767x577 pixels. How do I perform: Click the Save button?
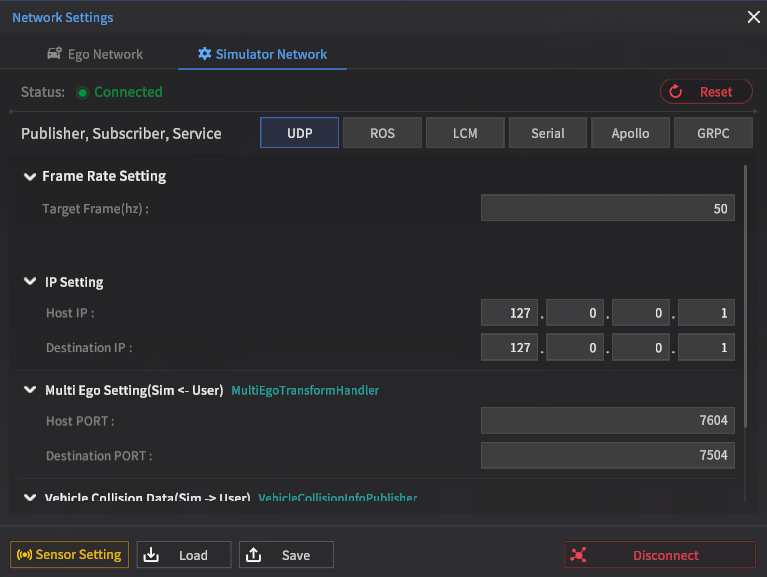click(286, 555)
